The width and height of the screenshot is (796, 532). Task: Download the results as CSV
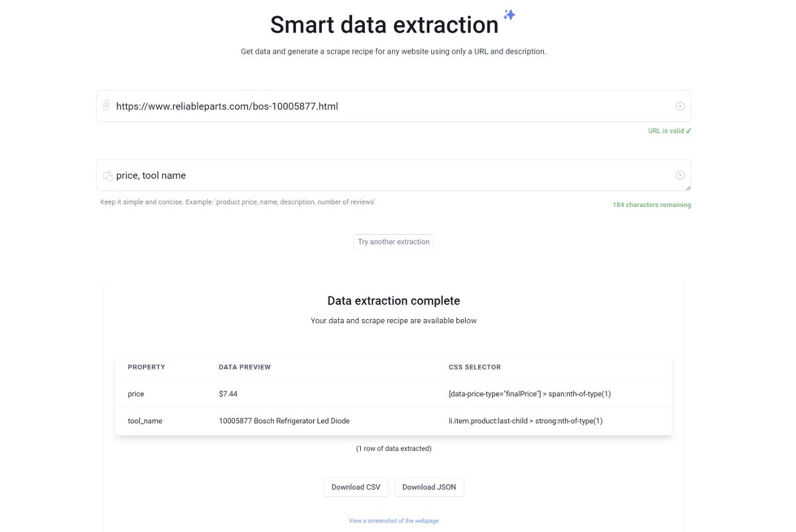356,487
